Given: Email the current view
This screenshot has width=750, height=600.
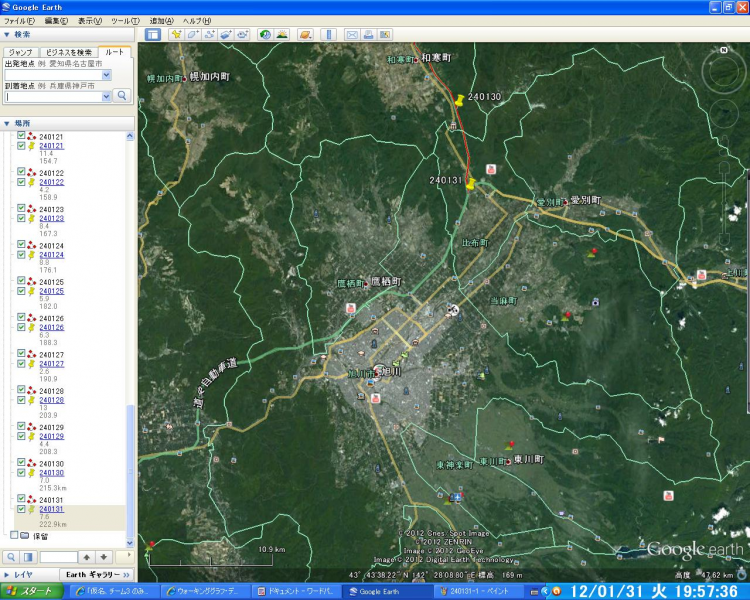Looking at the screenshot, I should pyautogui.click(x=352, y=34).
